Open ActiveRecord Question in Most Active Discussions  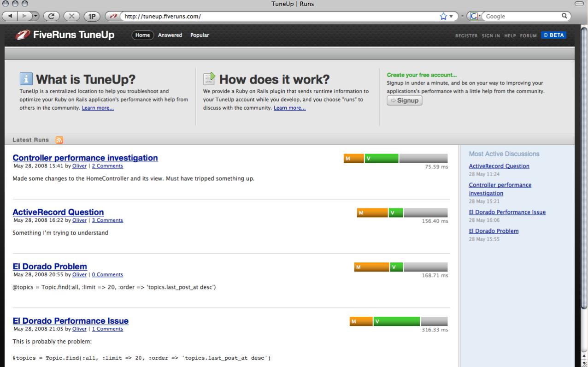pos(499,166)
